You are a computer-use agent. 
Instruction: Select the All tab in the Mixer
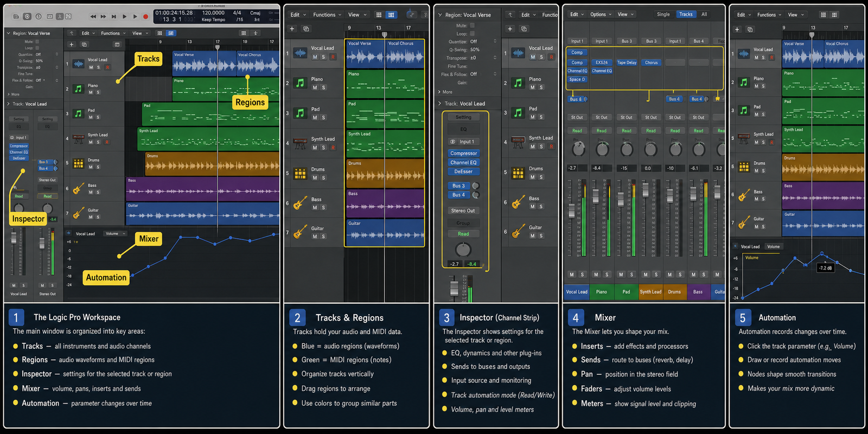coord(704,15)
